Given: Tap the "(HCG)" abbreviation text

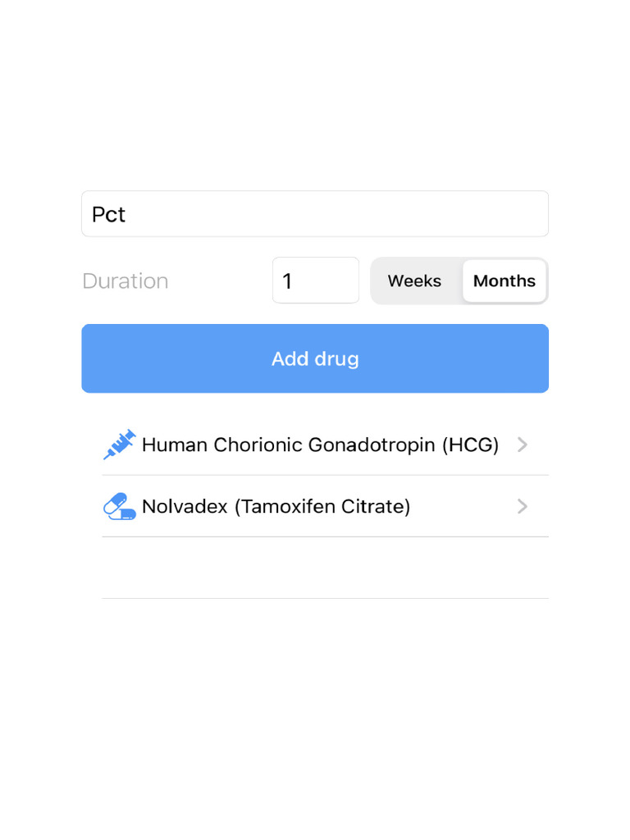Looking at the screenshot, I should coord(470,445).
